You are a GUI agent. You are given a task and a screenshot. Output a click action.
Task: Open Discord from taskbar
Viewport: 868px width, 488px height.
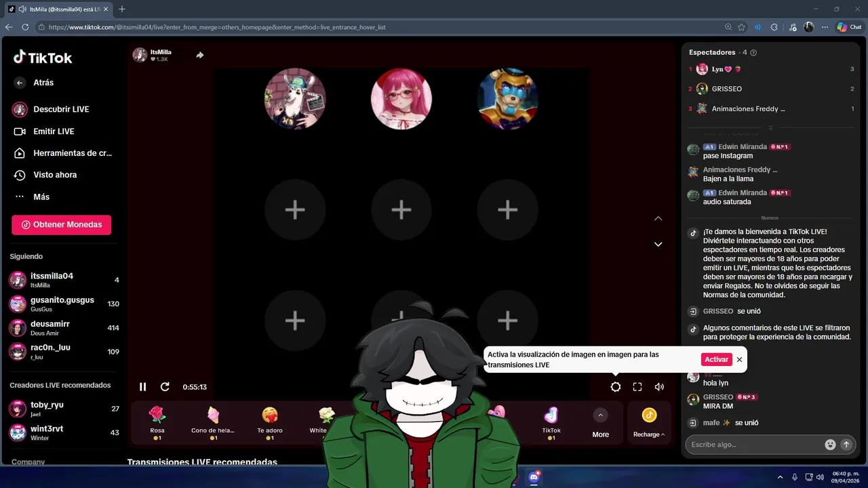tap(534, 477)
